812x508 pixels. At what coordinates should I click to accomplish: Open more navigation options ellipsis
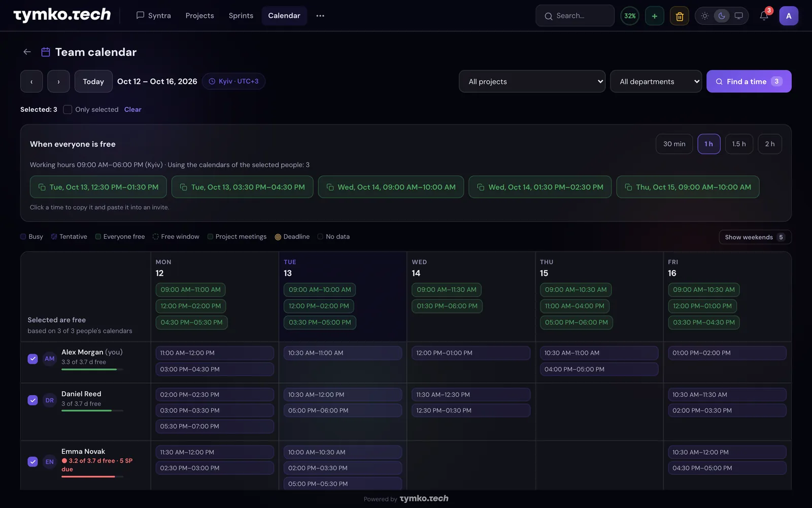click(x=320, y=16)
